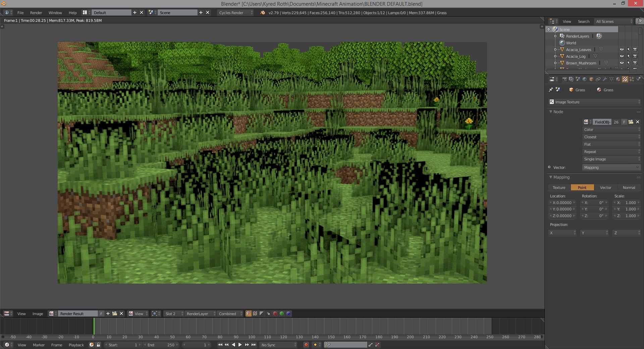
Task: Open the Single Image source dropdown
Action: [x=611, y=159]
